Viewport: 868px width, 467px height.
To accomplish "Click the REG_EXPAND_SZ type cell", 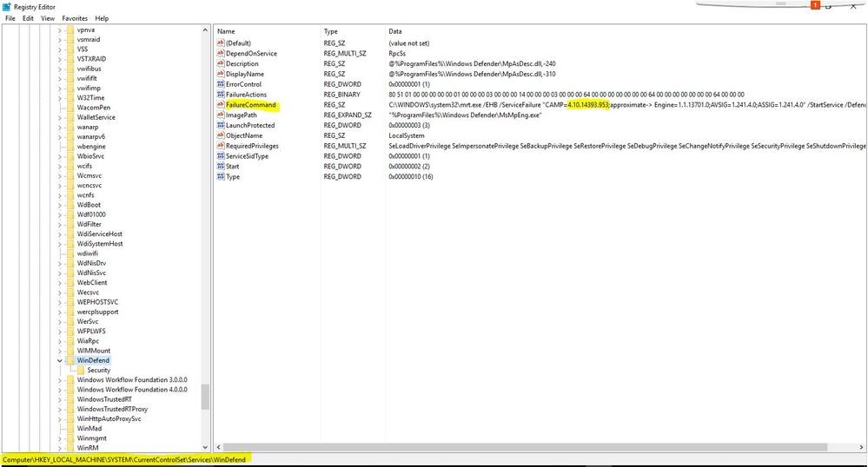I will 348,115.
